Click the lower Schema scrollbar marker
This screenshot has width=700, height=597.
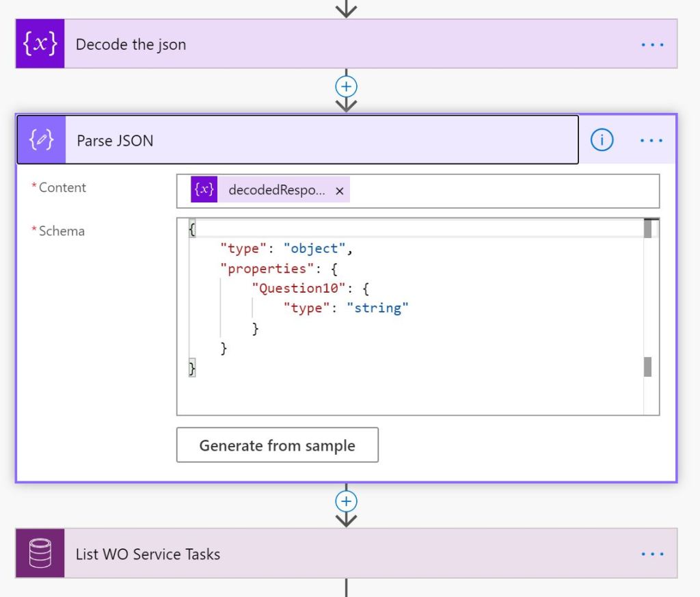[x=647, y=367]
